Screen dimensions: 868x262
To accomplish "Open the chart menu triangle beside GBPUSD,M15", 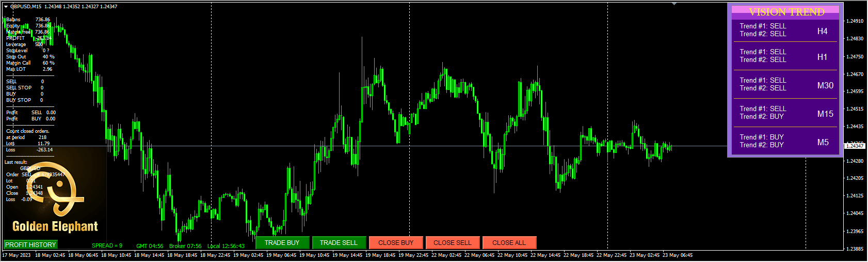I will pyautogui.click(x=6, y=7).
